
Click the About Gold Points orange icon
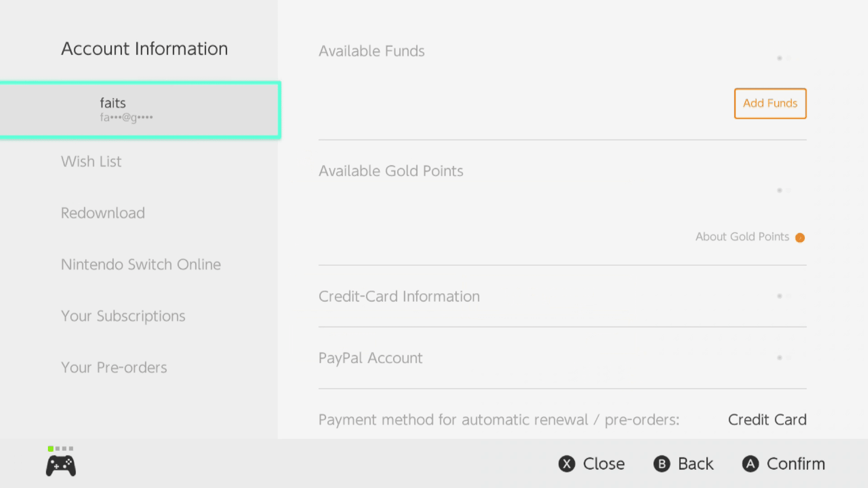click(801, 237)
